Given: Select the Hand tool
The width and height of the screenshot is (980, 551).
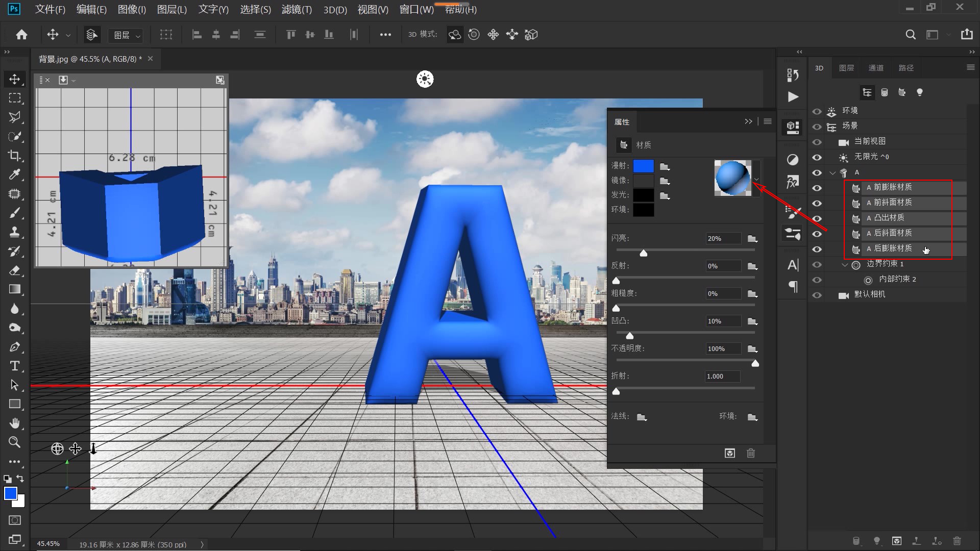Looking at the screenshot, I should 15,423.
